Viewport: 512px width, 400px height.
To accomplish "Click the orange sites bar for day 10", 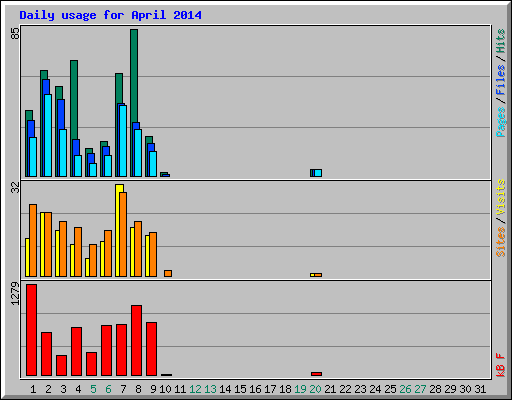I will [x=168, y=273].
